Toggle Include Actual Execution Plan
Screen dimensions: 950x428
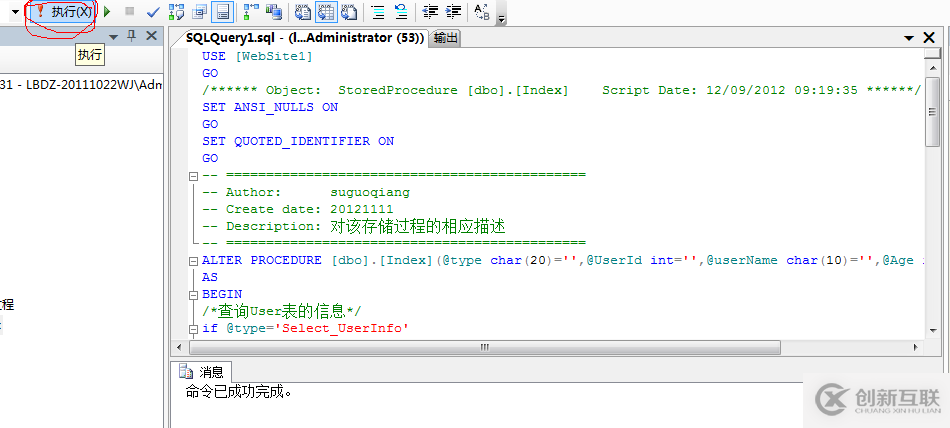point(250,12)
